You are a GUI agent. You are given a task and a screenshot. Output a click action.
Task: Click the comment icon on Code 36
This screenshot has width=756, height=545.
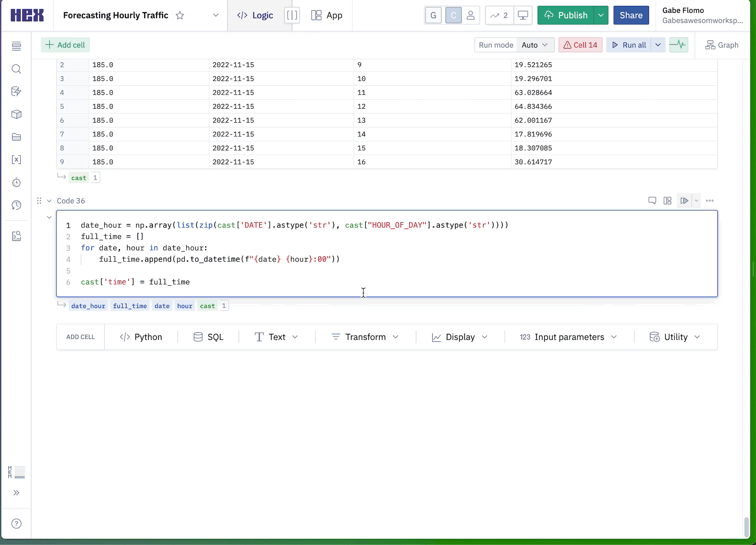(652, 201)
